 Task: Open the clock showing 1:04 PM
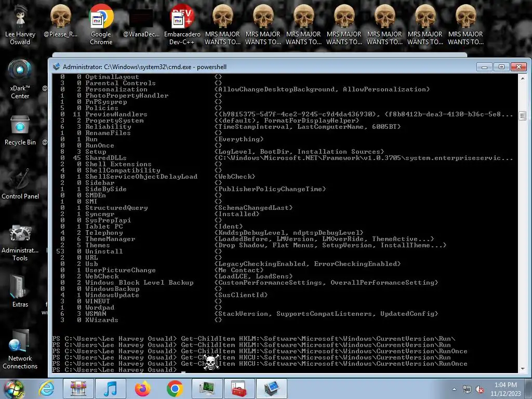click(506, 389)
